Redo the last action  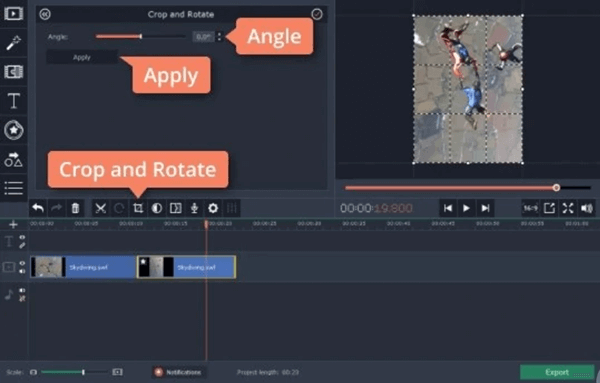[57, 208]
